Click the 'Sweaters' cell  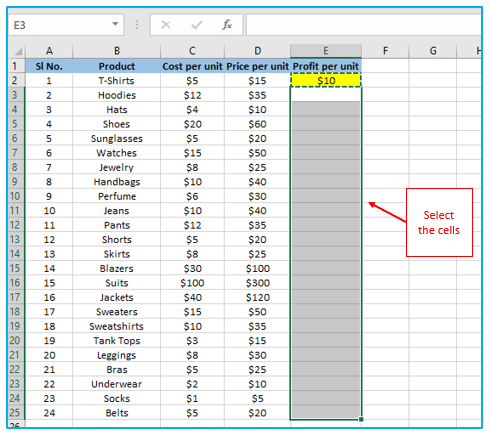[117, 312]
